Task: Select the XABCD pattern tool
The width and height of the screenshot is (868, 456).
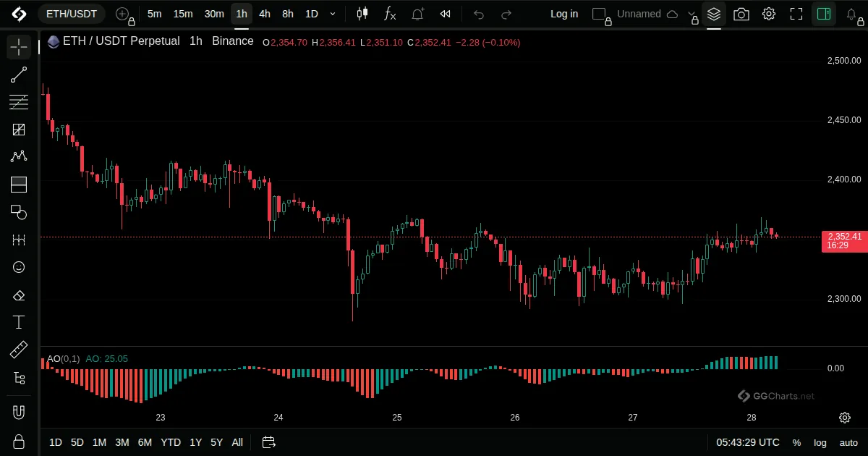Action: click(19, 156)
